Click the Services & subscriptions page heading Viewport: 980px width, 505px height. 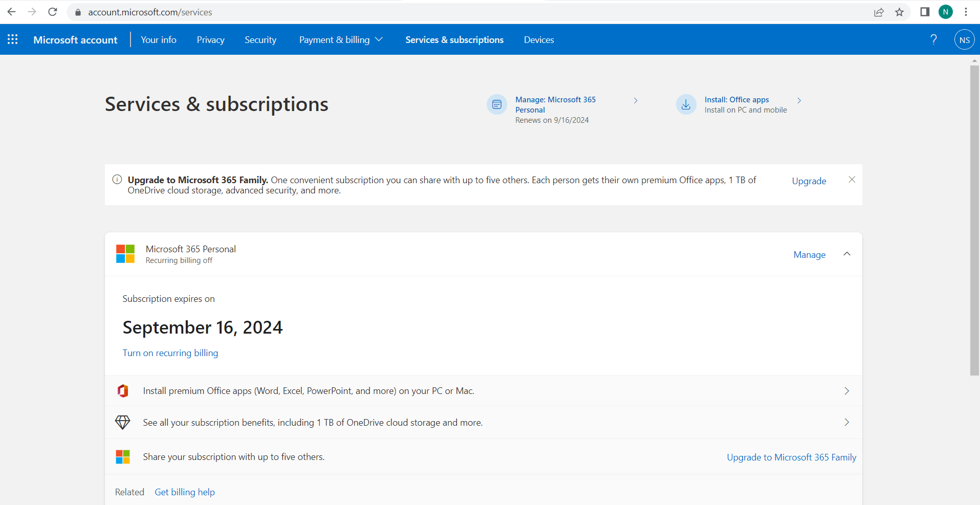pos(216,104)
